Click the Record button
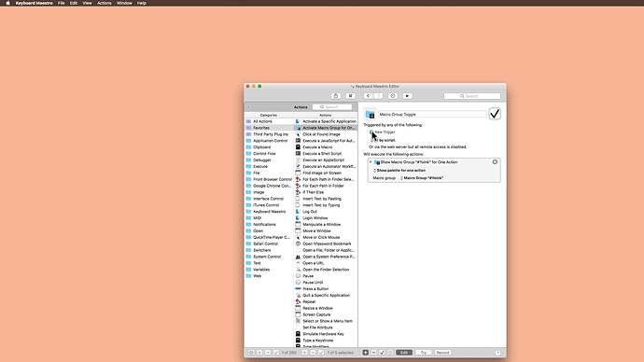 [442, 353]
